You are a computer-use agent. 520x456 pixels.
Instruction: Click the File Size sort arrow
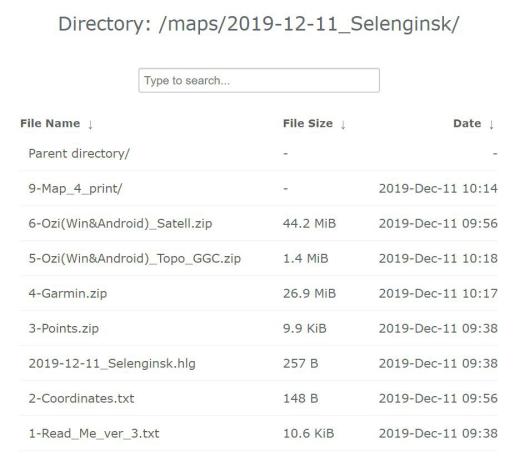[343, 125]
